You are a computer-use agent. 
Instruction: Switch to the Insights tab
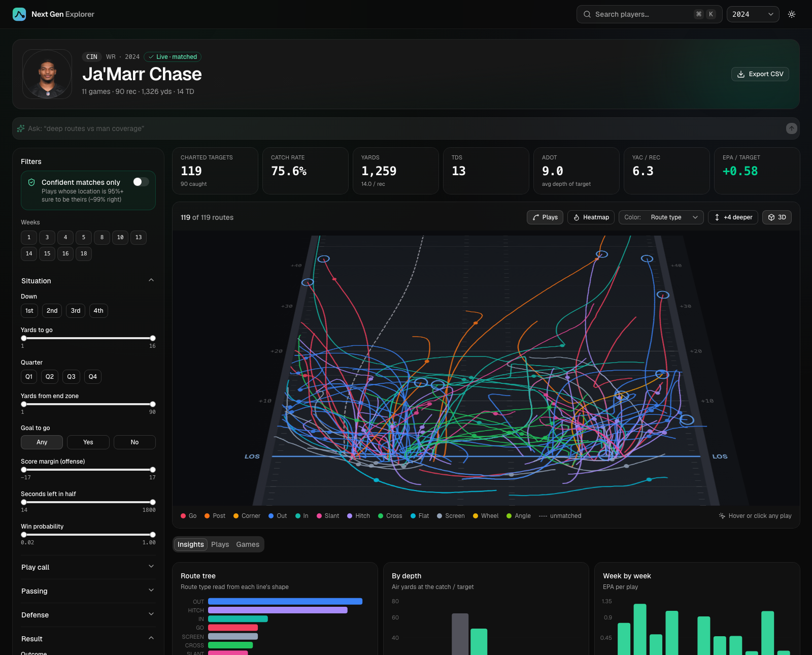[x=191, y=544]
